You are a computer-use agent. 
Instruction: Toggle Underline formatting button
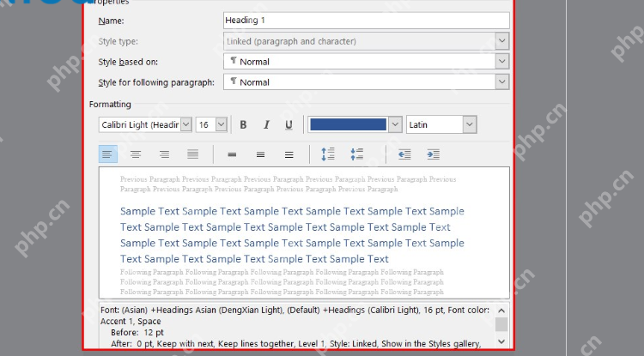pos(289,124)
